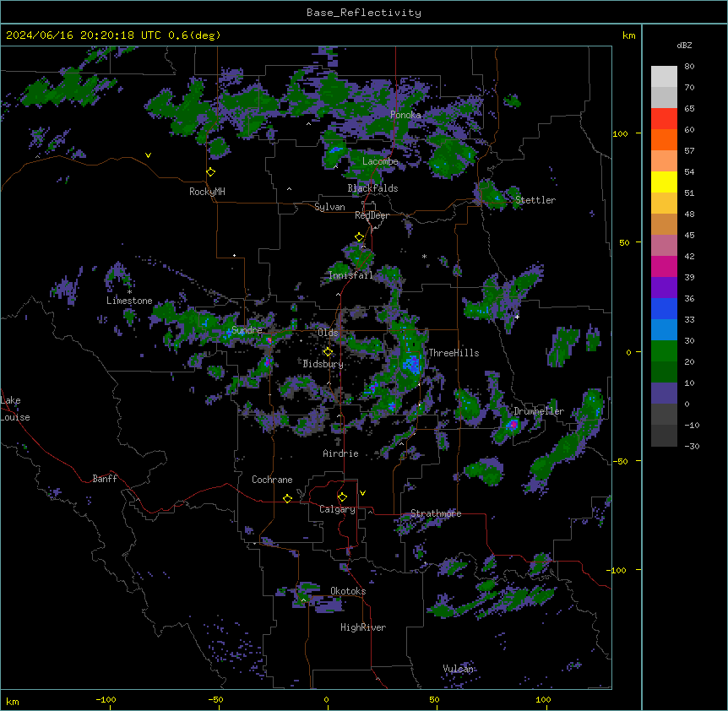Select the orange 57-60 dBZ legend swatch

tap(664, 139)
